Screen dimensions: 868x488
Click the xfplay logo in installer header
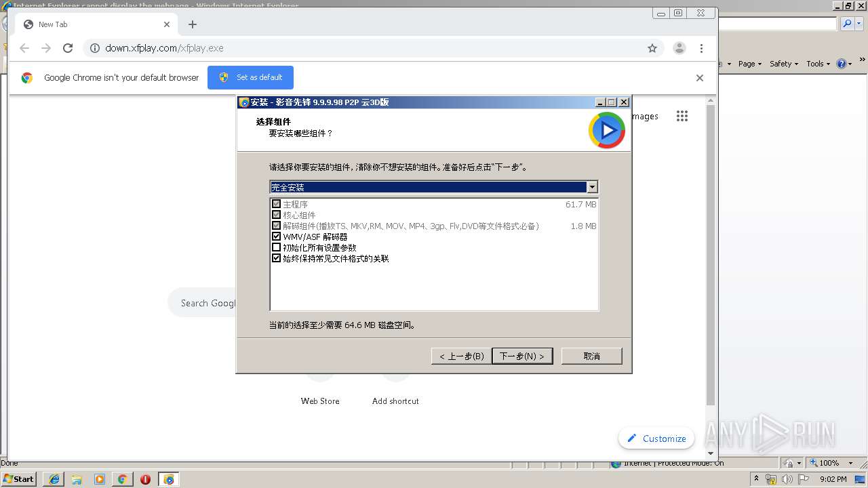point(607,130)
